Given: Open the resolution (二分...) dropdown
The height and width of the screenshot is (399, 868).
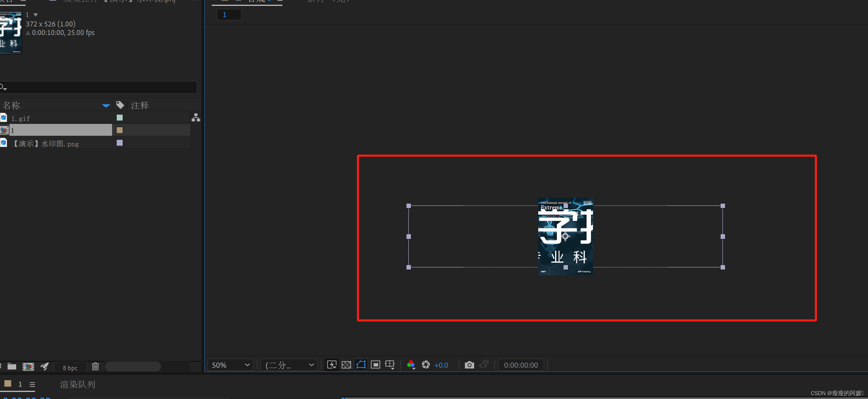Looking at the screenshot, I should [289, 365].
